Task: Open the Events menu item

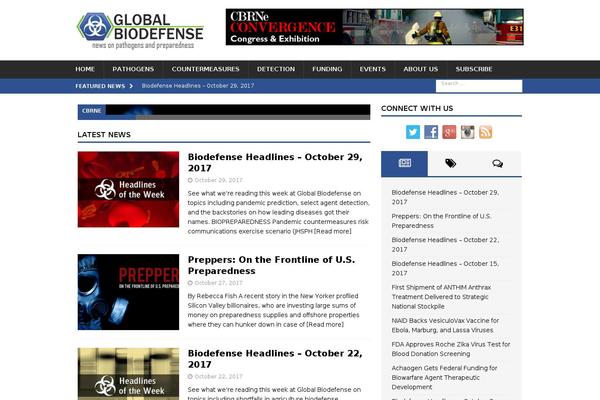Action: point(373,69)
